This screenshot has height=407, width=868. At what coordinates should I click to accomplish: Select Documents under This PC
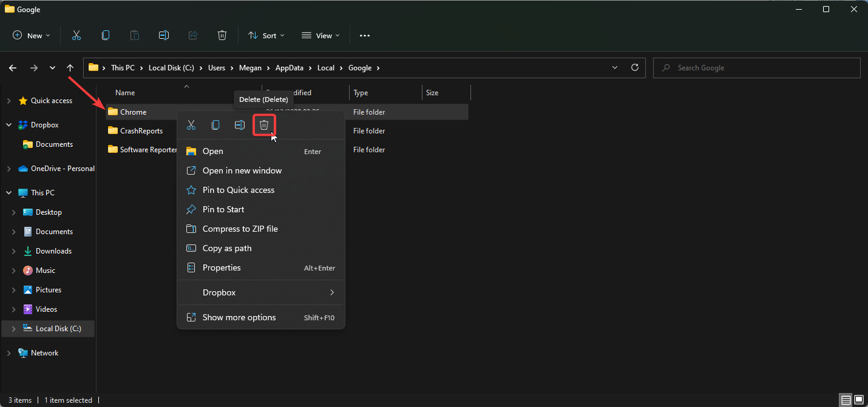54,232
